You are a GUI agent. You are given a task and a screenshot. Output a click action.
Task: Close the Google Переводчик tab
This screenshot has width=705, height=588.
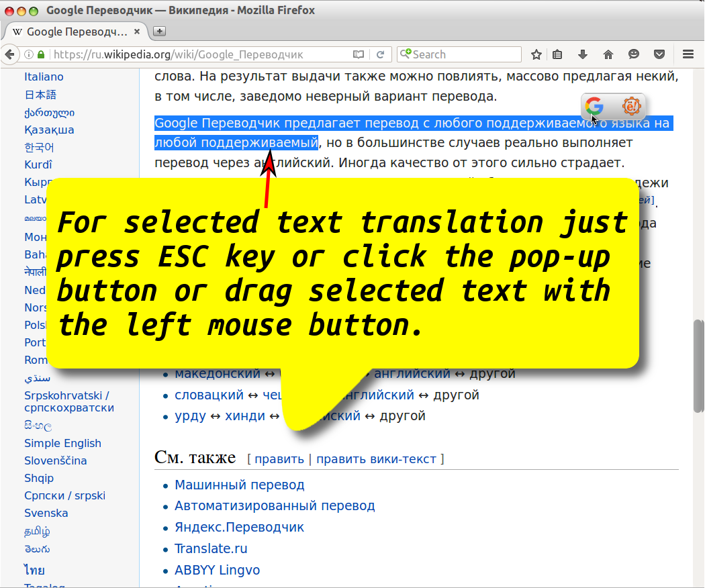[137, 32]
